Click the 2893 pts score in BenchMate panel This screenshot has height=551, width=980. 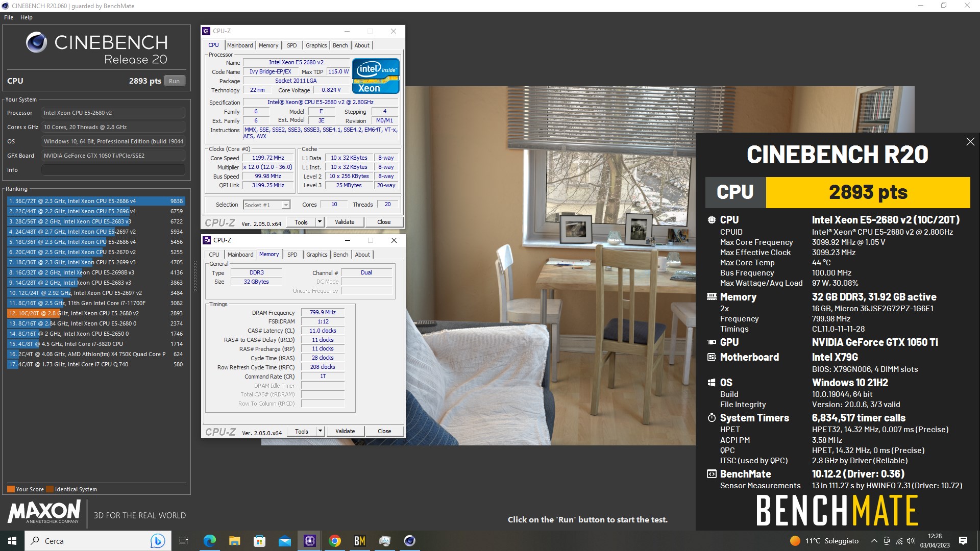pyautogui.click(x=868, y=192)
